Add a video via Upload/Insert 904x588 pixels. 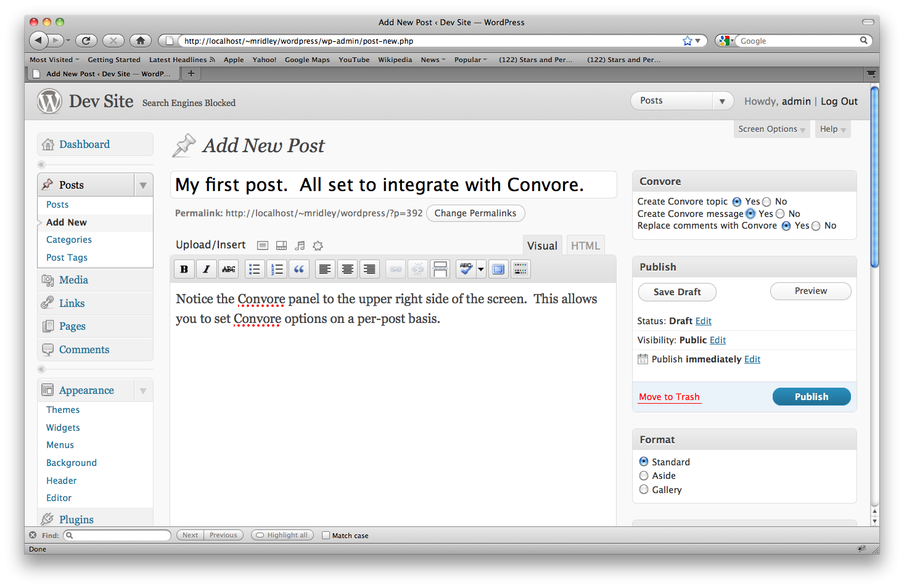281,245
